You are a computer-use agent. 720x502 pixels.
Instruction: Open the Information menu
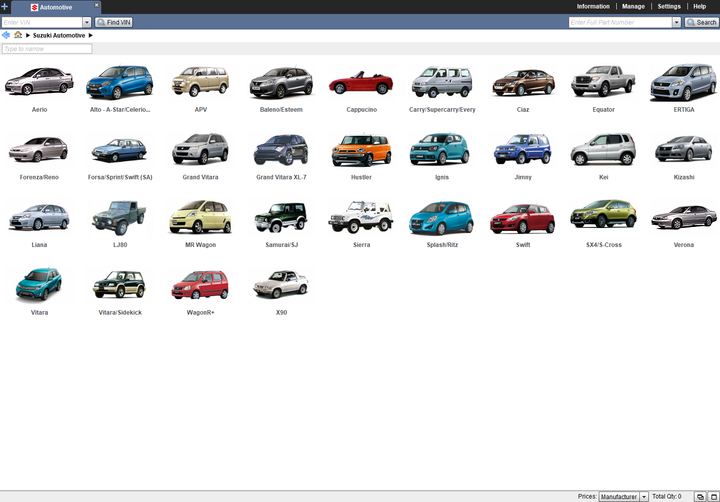593,6
